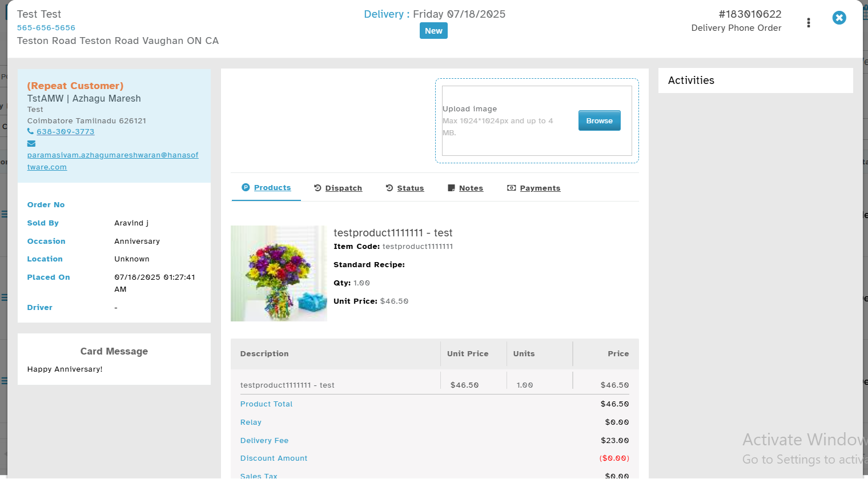Click the Browse upload button
The width and height of the screenshot is (868, 479).
(599, 120)
